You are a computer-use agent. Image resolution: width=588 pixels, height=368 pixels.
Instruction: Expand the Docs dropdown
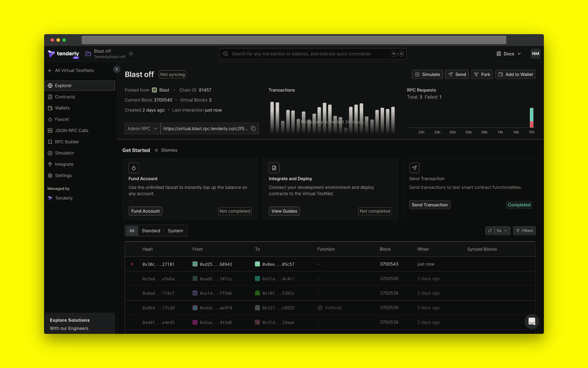508,54
